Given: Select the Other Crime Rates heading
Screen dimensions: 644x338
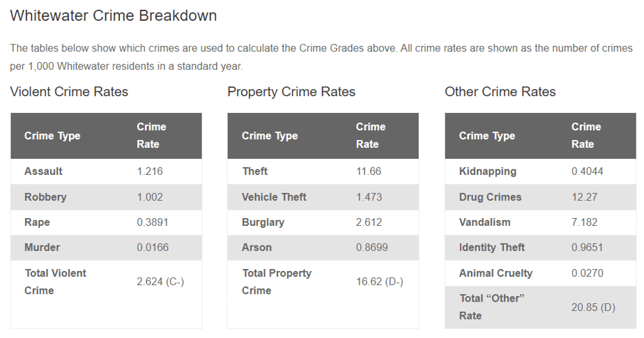Looking at the screenshot, I should 500,92.
